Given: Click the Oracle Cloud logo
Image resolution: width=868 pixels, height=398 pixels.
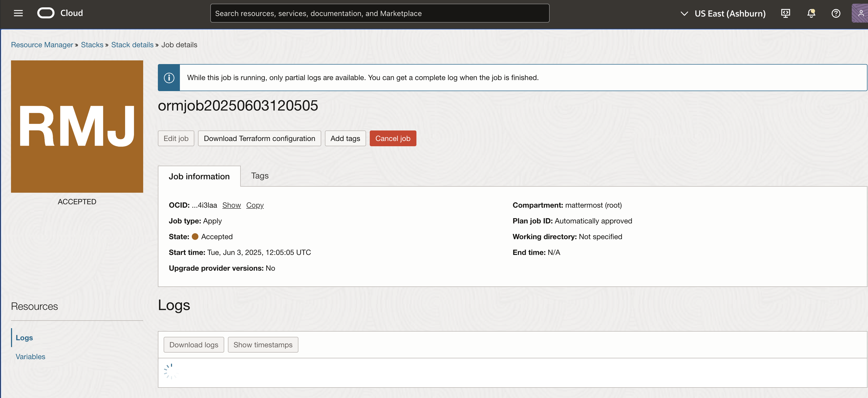Looking at the screenshot, I should [x=46, y=13].
